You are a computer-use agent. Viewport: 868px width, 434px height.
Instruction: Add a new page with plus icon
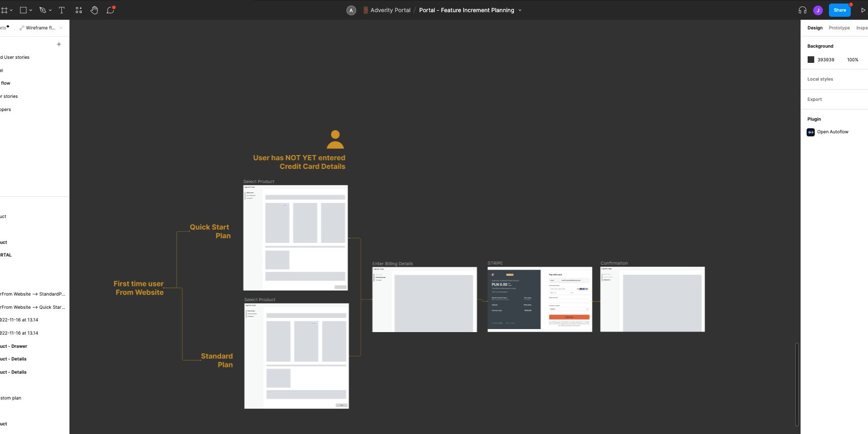point(59,44)
